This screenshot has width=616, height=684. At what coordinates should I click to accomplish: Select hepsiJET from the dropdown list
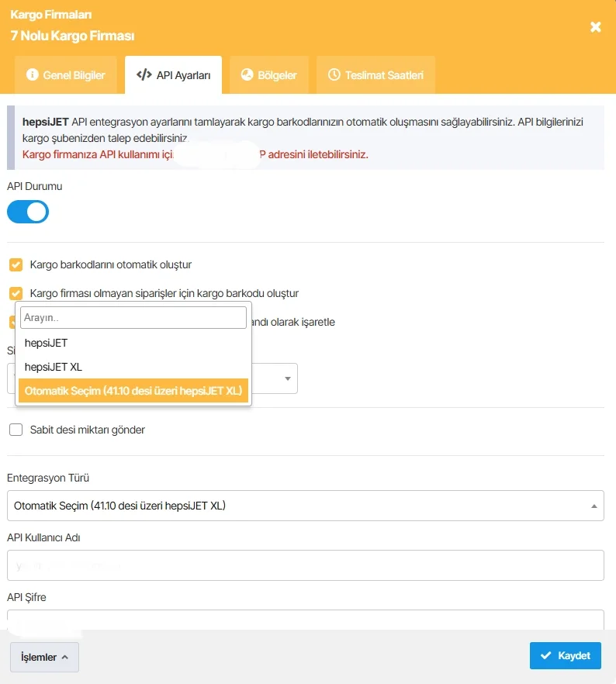[x=133, y=343]
